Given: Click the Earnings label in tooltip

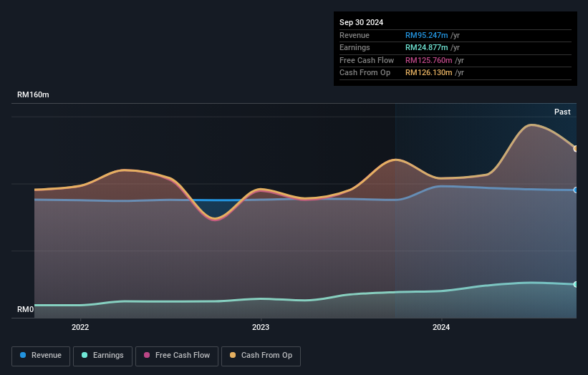Looking at the screenshot, I should [355, 47].
